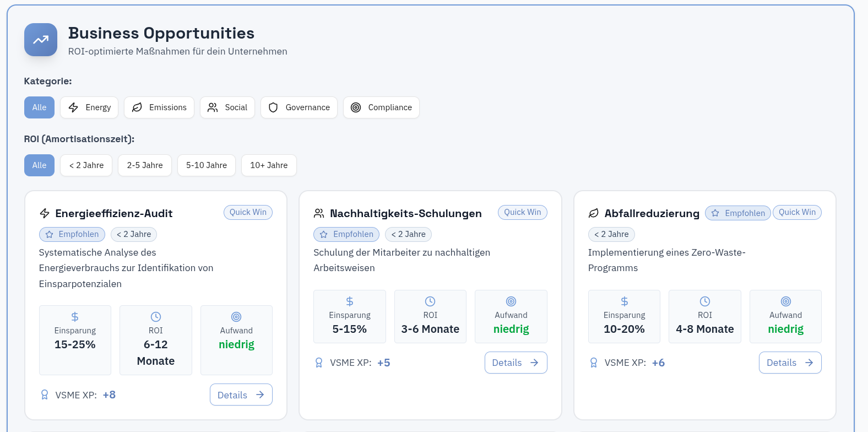Click award ribbon icon next to VSME XP +5
This screenshot has height=432, width=868.
coord(319,363)
